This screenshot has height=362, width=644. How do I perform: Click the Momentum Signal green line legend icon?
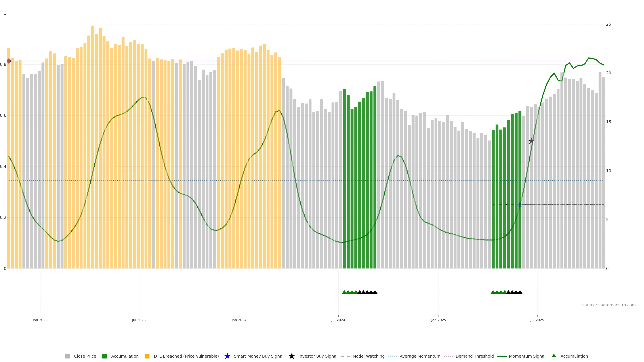[502, 356]
